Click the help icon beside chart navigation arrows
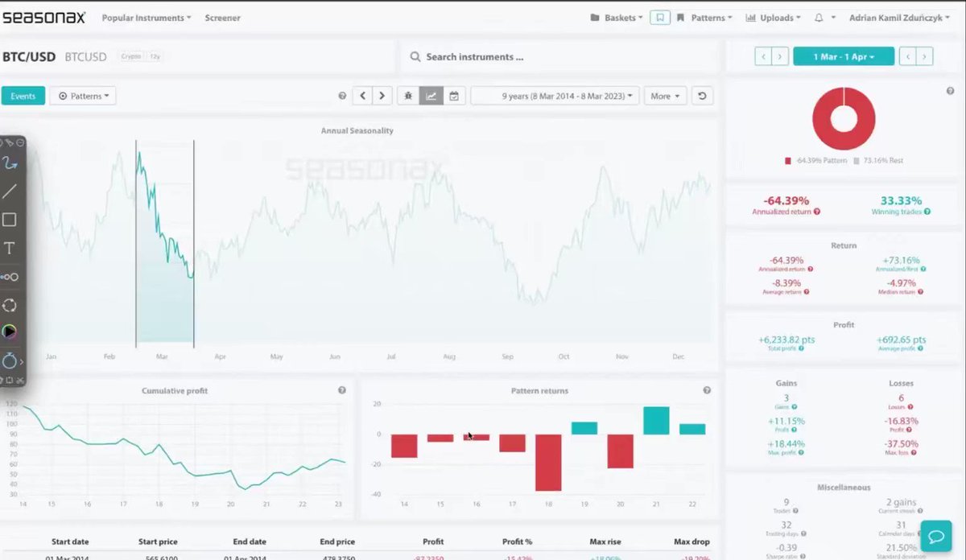966x560 pixels. coord(342,96)
